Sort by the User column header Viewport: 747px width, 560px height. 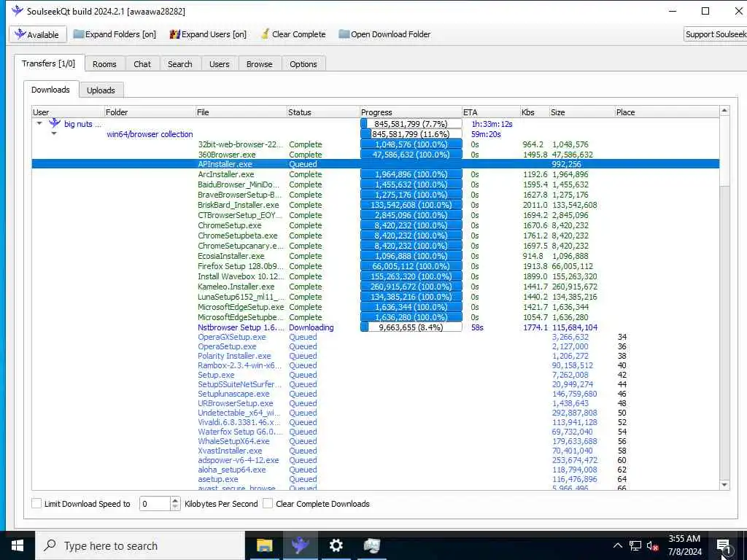(68, 112)
